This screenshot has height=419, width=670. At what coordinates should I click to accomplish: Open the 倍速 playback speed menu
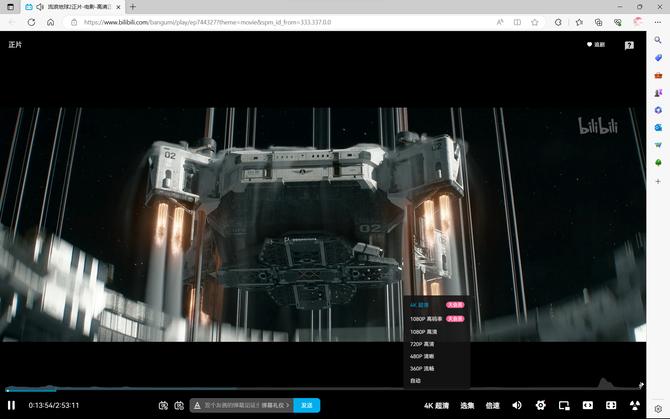[x=492, y=405]
